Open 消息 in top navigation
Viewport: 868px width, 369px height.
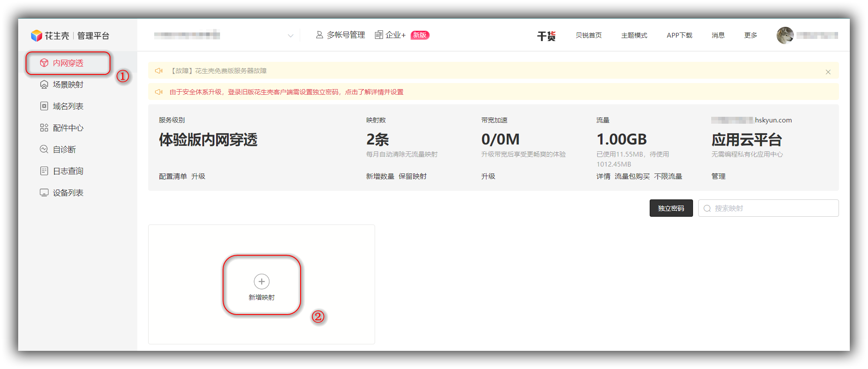tap(718, 35)
